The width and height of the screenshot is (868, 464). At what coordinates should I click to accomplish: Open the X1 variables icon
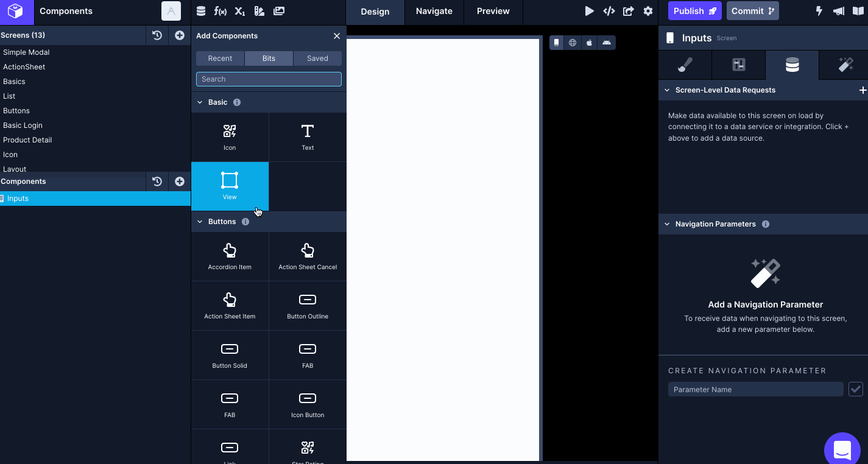(240, 11)
